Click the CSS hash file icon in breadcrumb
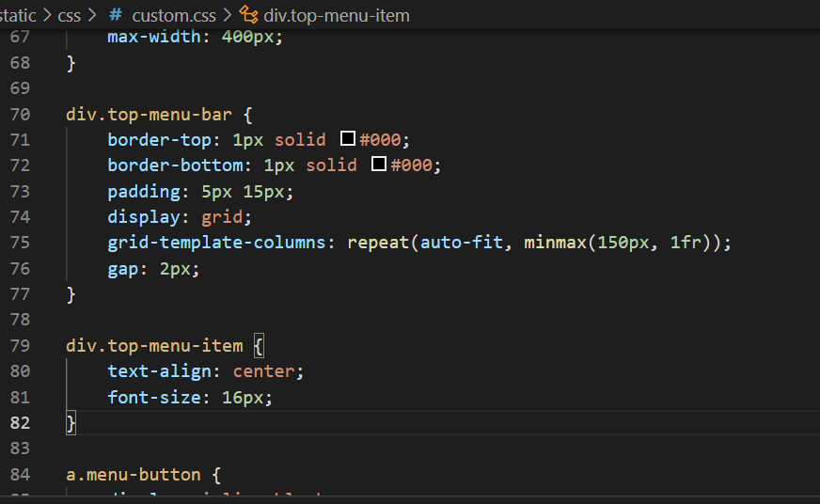The image size is (820, 504). [x=116, y=15]
